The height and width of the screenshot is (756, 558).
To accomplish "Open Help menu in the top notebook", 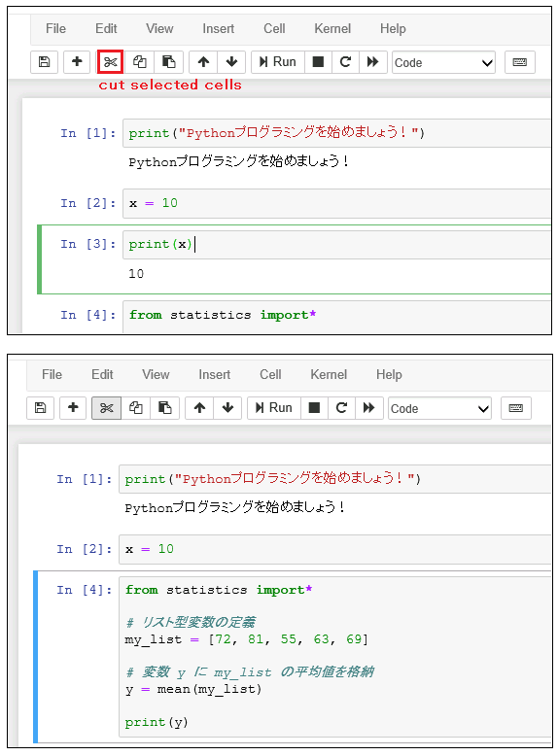I will click(x=393, y=29).
